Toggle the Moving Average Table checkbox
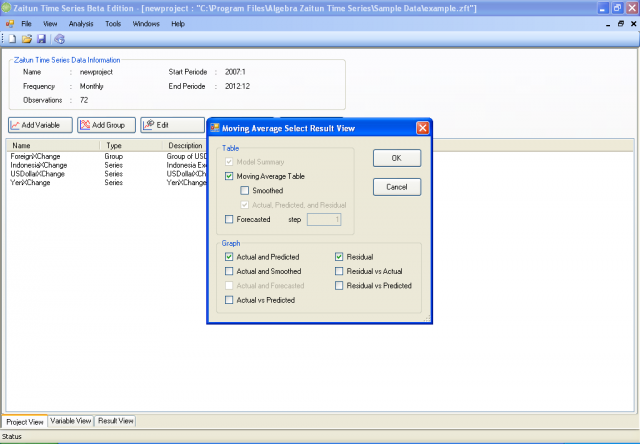Screen dimensions: 640x444 pos(230,176)
